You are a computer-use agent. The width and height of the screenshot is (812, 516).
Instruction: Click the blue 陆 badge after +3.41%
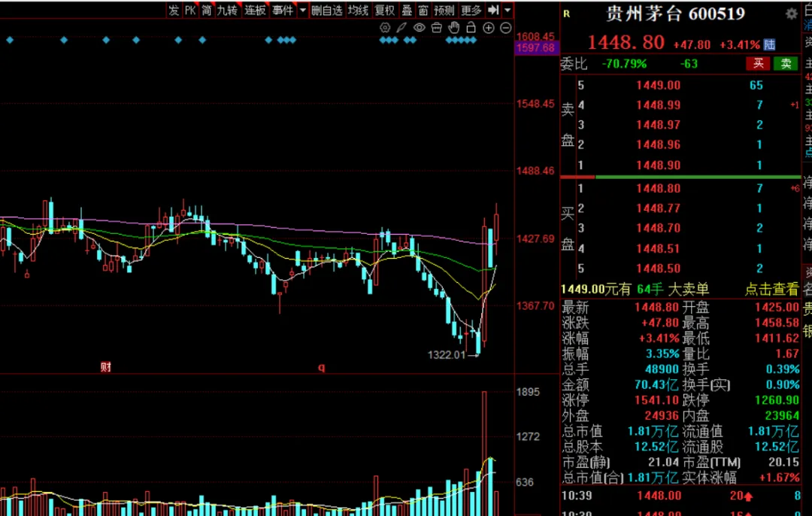click(x=770, y=44)
